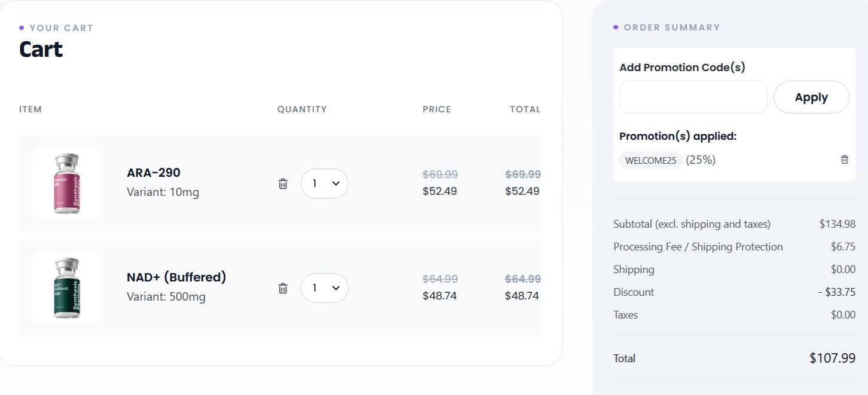
Task: Click the Apply promotion button
Action: pos(811,97)
